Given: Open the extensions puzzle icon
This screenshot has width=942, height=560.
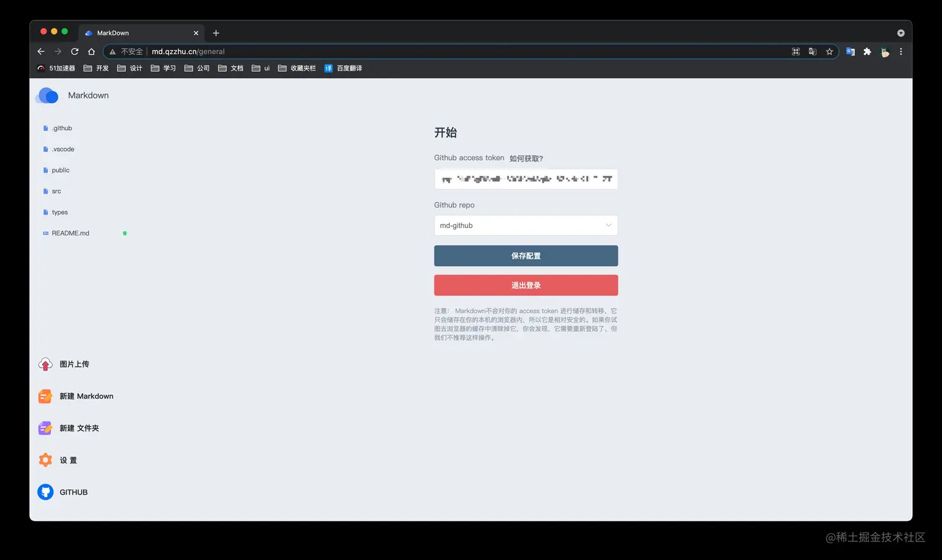Looking at the screenshot, I should pyautogui.click(x=867, y=52).
